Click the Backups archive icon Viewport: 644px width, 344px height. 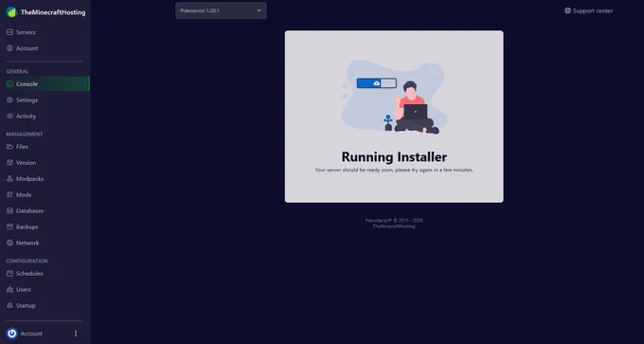pyautogui.click(x=9, y=226)
